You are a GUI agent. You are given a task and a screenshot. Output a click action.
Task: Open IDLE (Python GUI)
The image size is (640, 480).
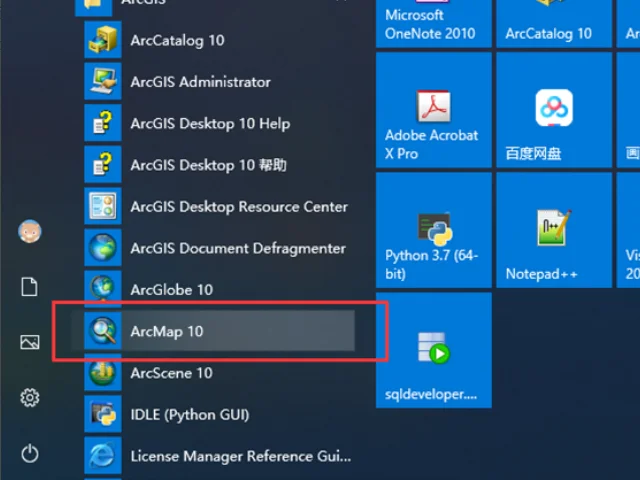[189, 414]
